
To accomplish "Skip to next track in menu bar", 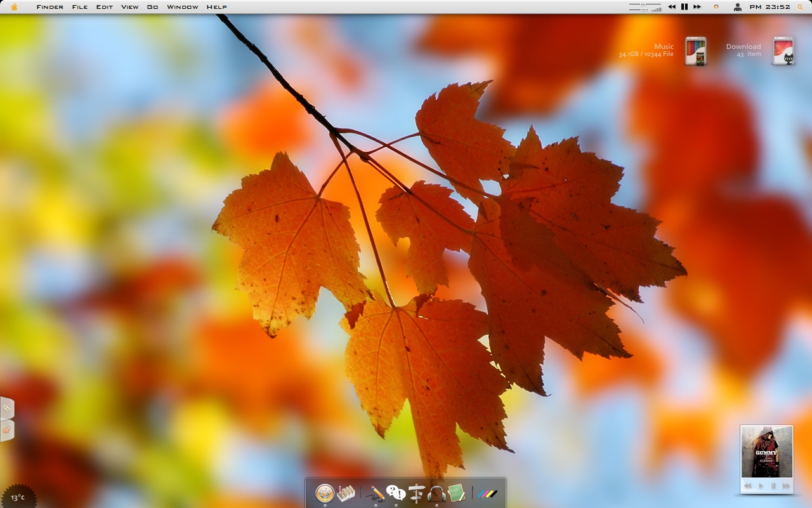I will 697,7.
